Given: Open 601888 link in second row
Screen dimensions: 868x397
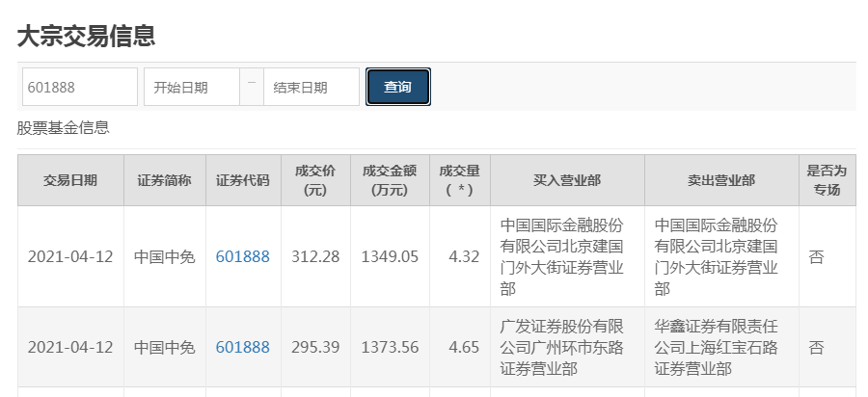Looking at the screenshot, I should [242, 347].
